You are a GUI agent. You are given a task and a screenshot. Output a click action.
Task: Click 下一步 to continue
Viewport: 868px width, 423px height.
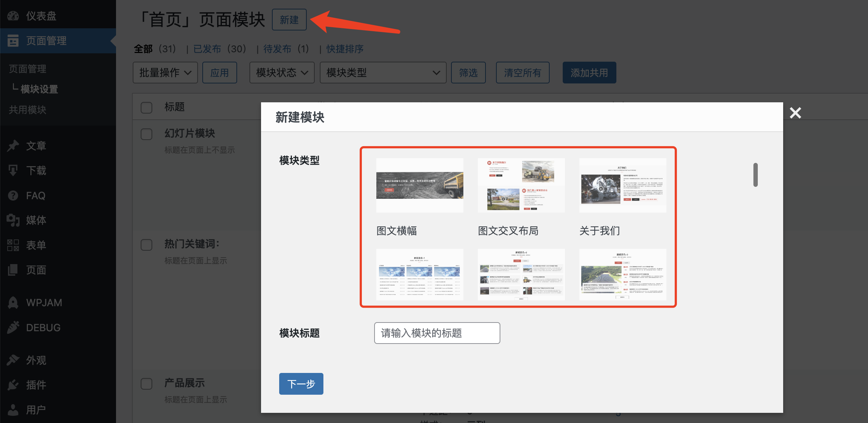click(301, 384)
